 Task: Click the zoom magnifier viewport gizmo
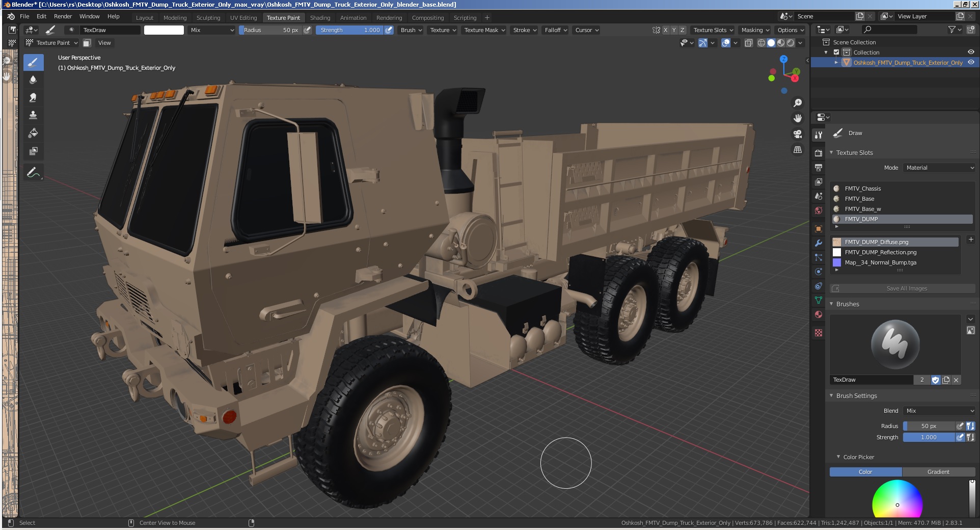pyautogui.click(x=798, y=103)
